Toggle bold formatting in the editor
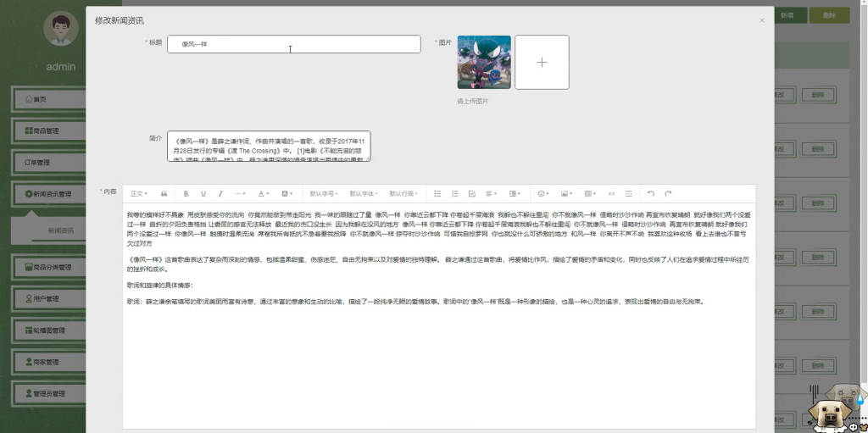Image resolution: width=868 pixels, height=433 pixels. 186,194
